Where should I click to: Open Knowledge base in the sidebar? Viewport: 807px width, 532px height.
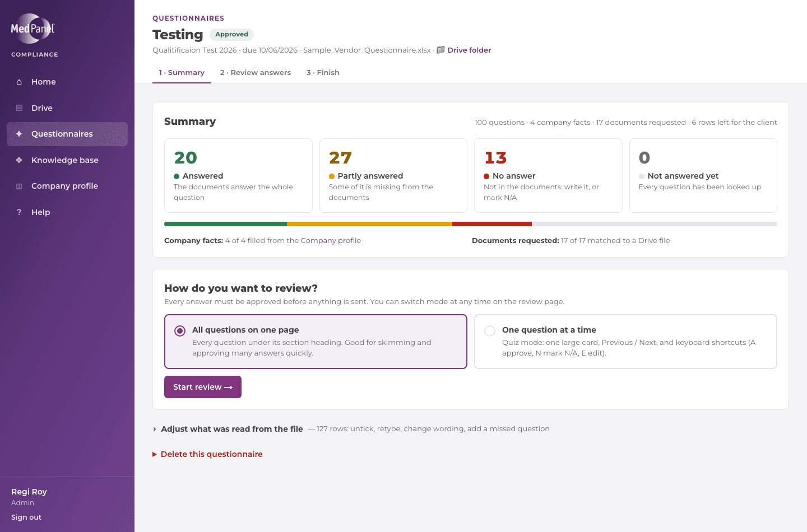click(67, 160)
